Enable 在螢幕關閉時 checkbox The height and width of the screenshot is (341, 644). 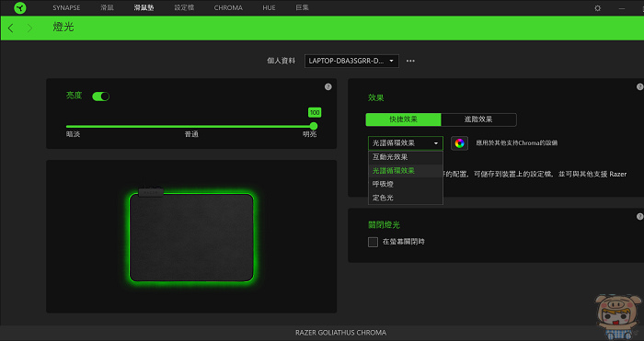click(x=373, y=242)
